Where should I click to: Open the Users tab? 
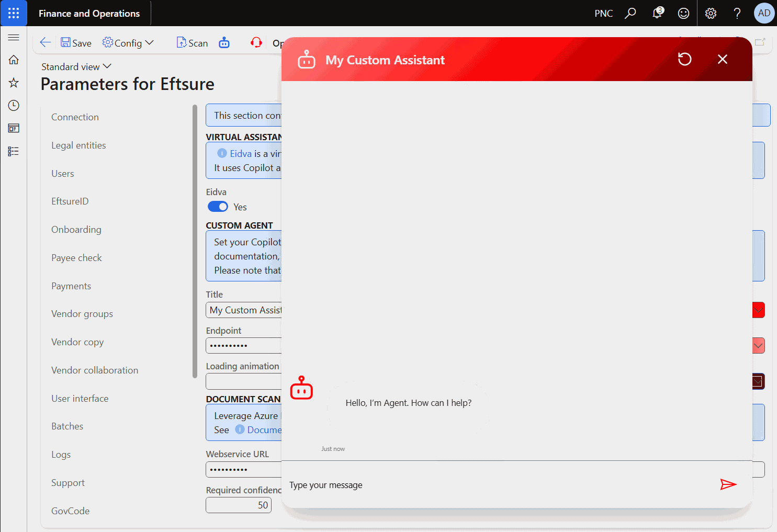click(62, 174)
